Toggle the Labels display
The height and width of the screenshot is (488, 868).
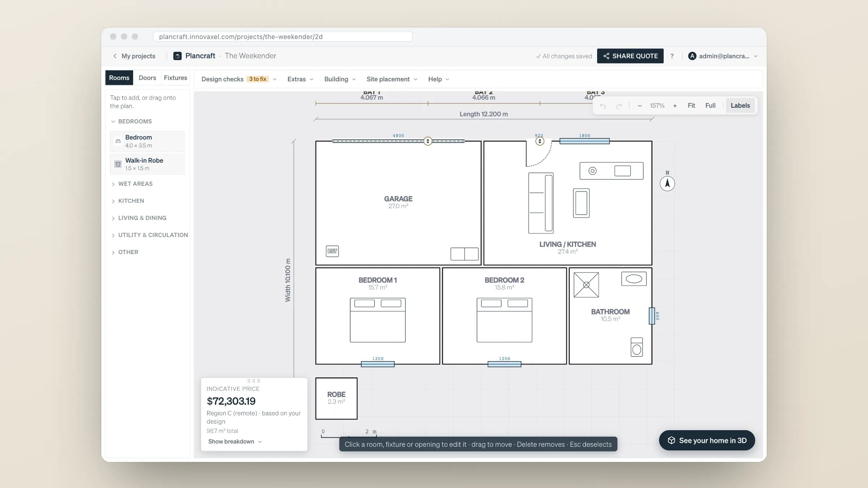(x=740, y=106)
